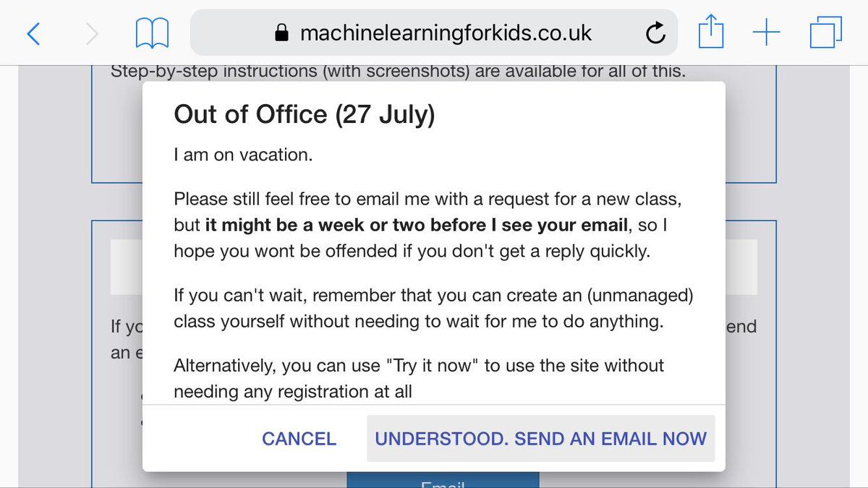
Task: Click the Step-by-step instructions text behind dialog
Action: click(x=398, y=72)
